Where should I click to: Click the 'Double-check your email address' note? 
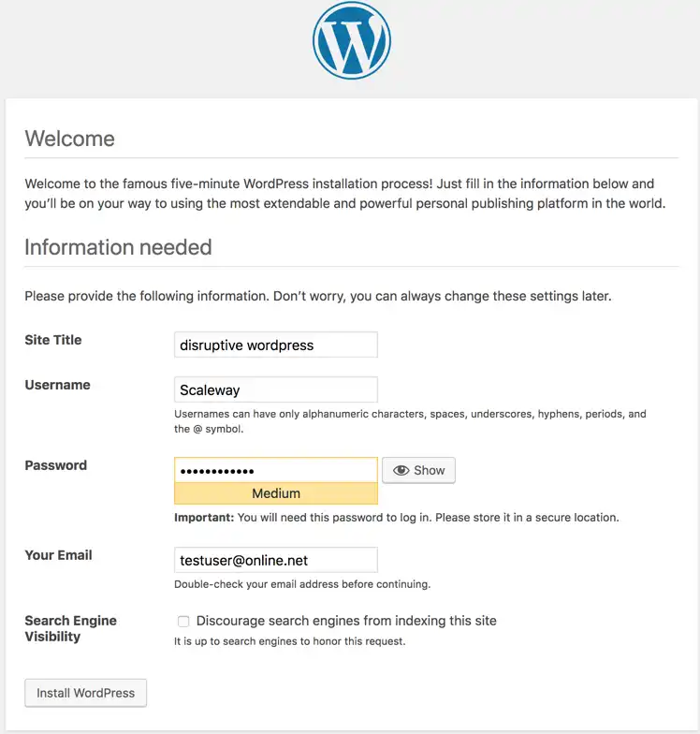pos(301,584)
